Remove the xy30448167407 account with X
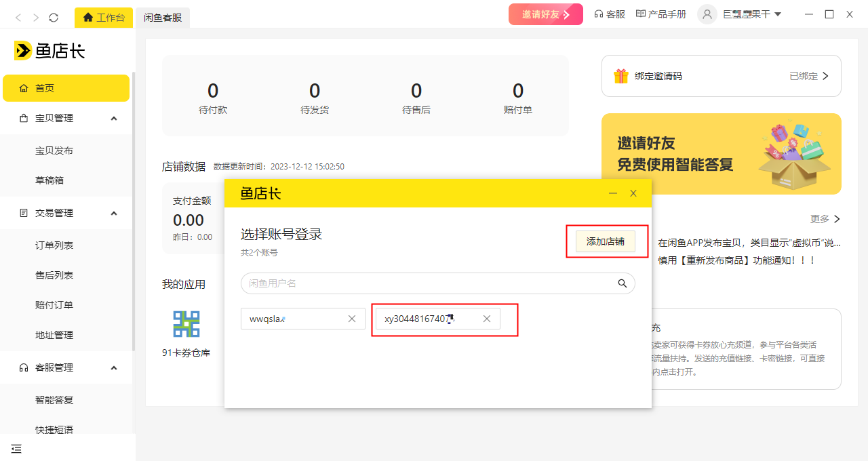Image resolution: width=868 pixels, height=461 pixels. [487, 319]
